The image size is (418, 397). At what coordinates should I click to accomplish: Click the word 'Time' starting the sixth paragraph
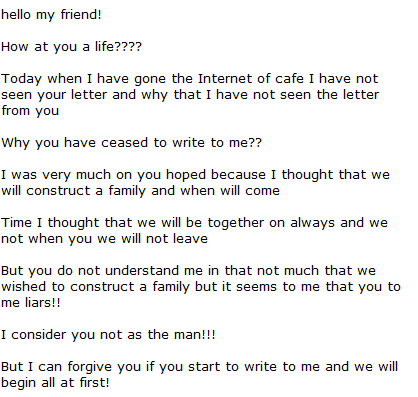[16, 223]
